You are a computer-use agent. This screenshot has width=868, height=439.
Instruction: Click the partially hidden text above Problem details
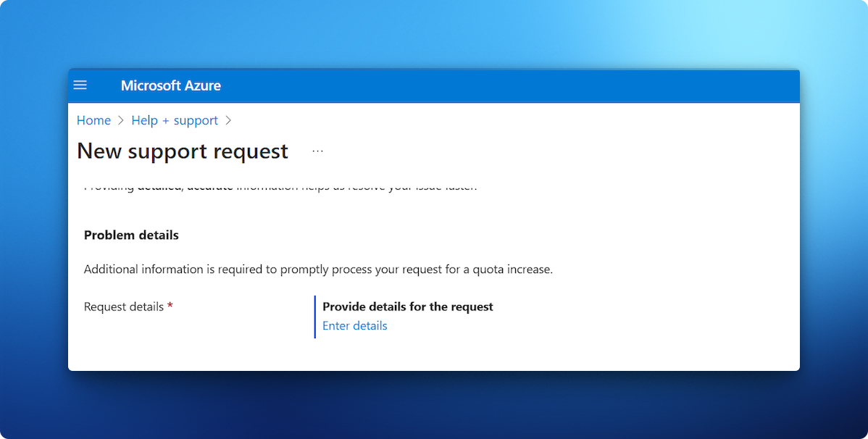click(x=280, y=188)
